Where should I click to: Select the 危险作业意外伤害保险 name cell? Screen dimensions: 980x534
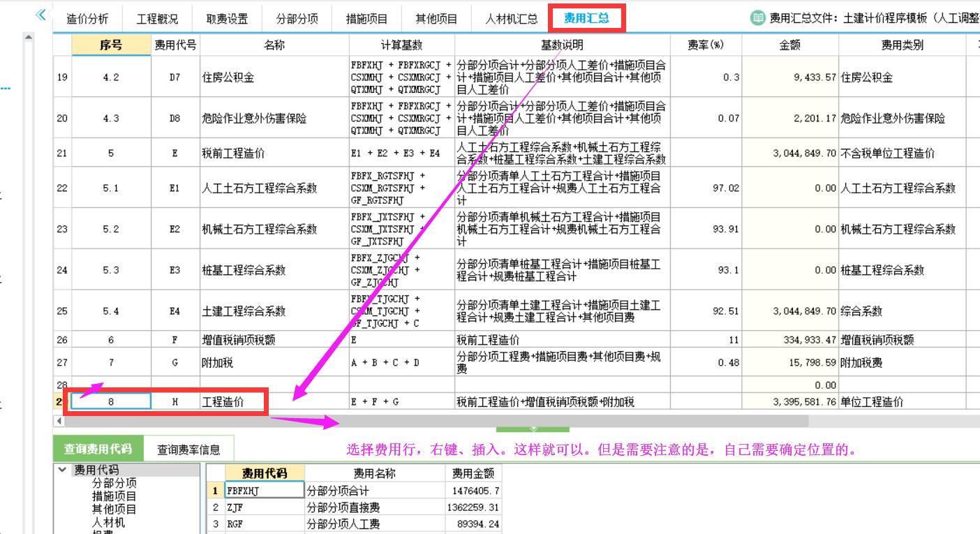(x=274, y=119)
